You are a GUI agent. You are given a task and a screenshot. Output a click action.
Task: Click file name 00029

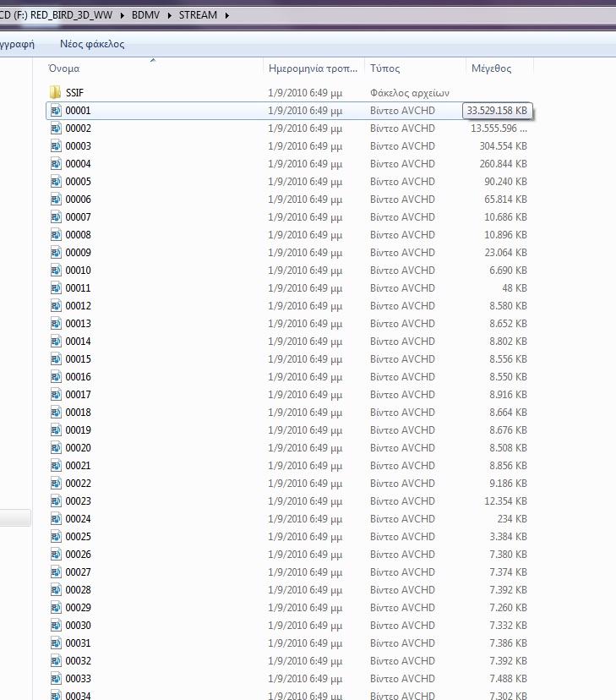(78, 608)
